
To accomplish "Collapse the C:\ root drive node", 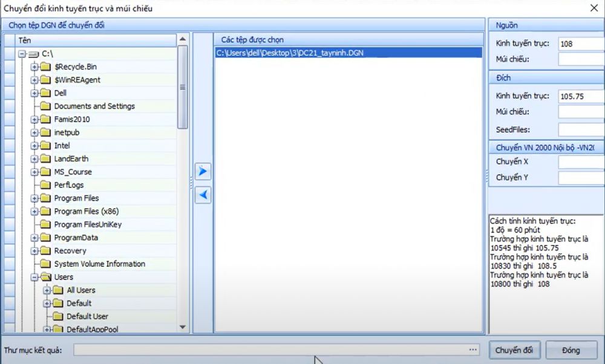I will pos(22,54).
